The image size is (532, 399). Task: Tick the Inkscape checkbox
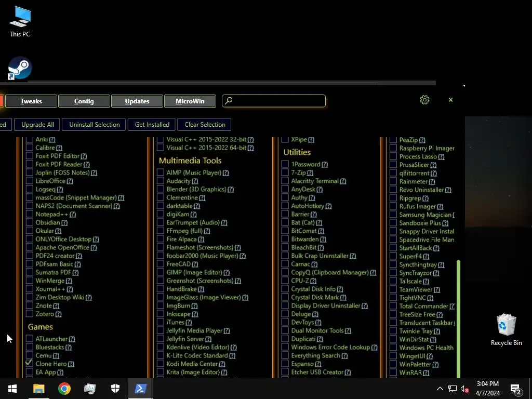point(161,313)
